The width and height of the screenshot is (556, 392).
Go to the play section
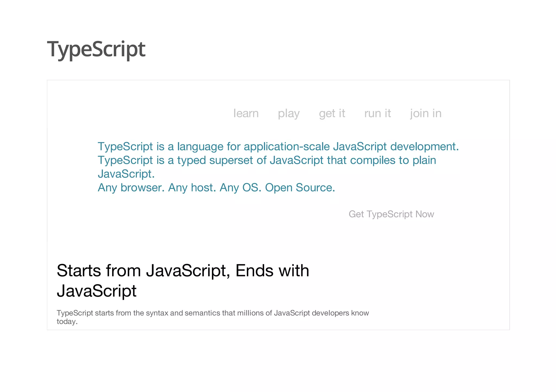click(288, 113)
